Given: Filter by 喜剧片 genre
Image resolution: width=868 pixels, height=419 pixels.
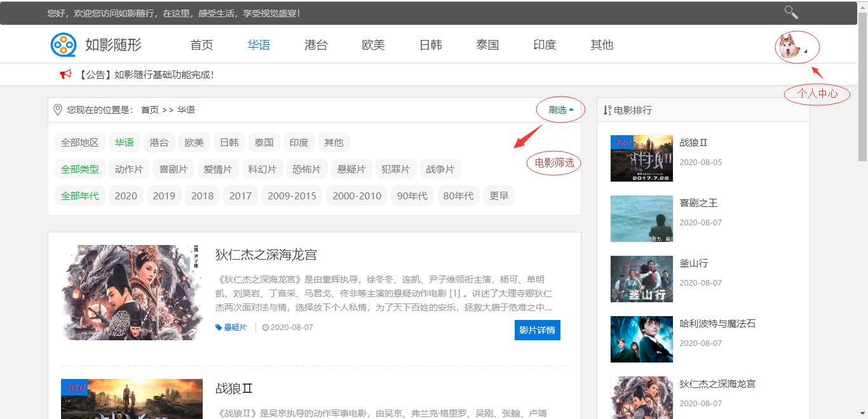Looking at the screenshot, I should click(x=173, y=169).
